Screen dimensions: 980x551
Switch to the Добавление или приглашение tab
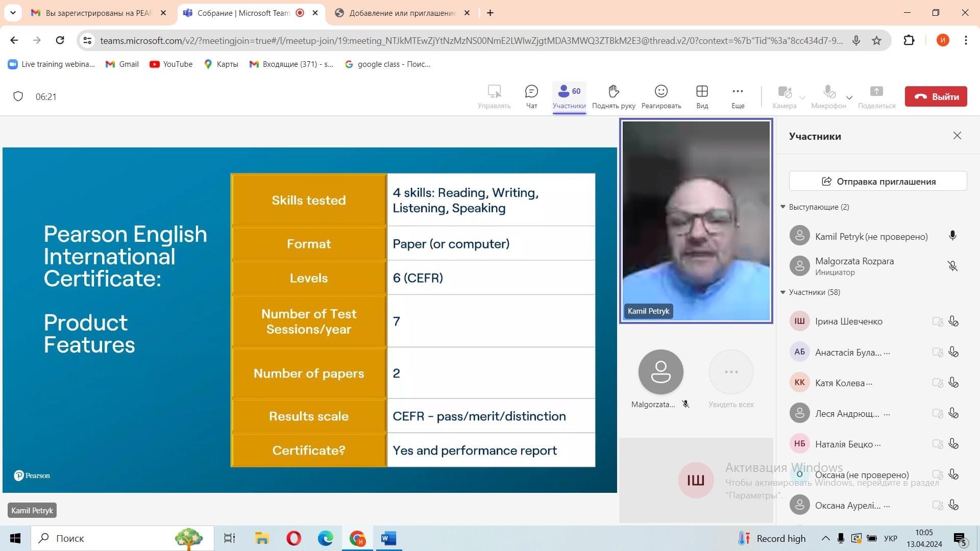402,13
